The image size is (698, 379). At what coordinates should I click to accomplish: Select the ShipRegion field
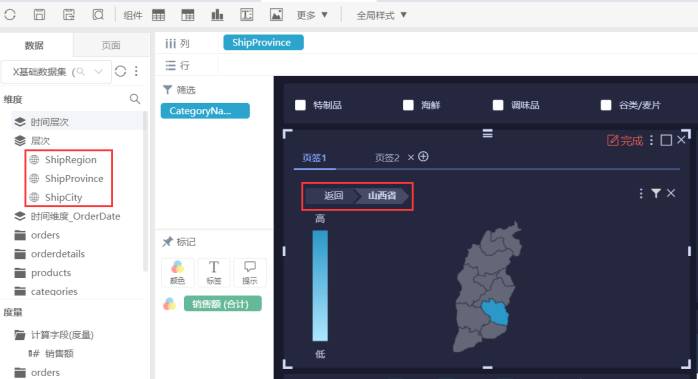[x=70, y=159]
